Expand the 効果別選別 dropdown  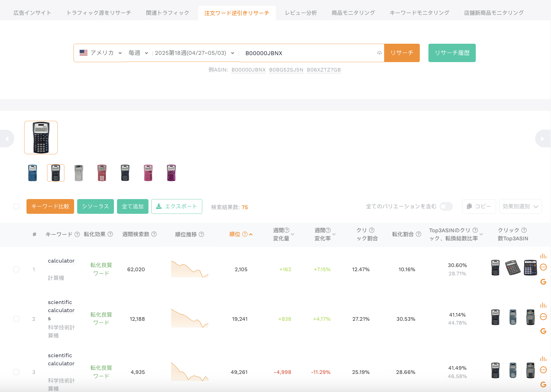(x=520, y=206)
